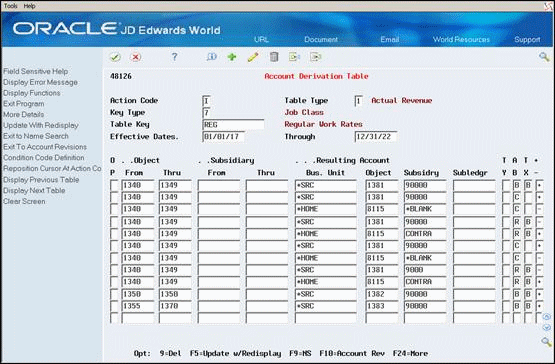Click the inquire icon in toolbar

212,57
